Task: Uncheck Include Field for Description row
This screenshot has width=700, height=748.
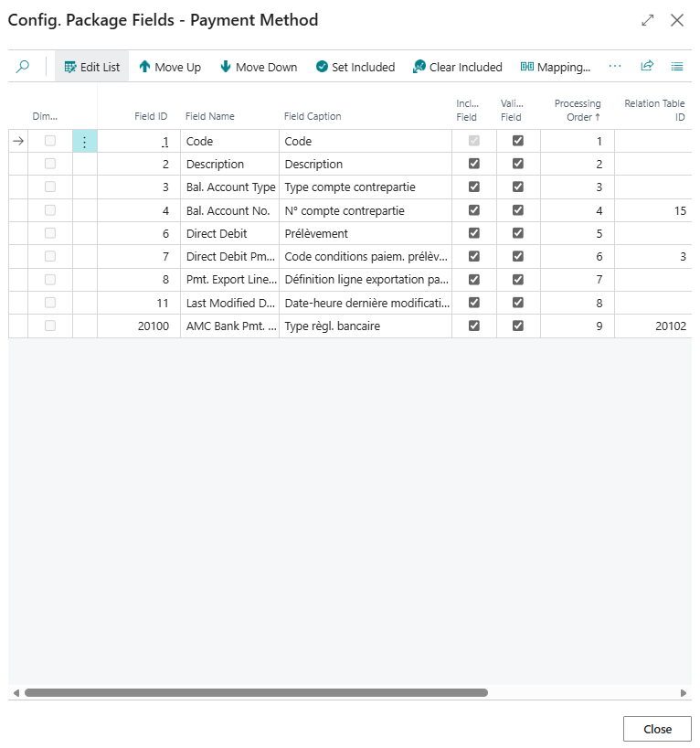Action: [474, 164]
